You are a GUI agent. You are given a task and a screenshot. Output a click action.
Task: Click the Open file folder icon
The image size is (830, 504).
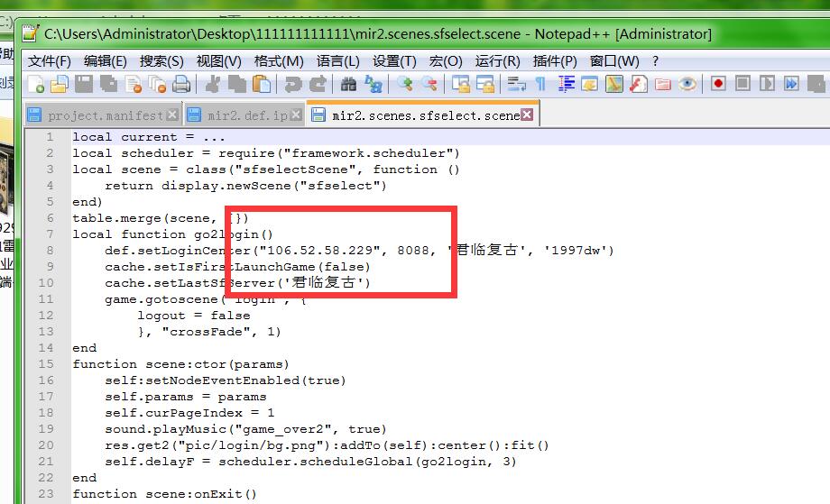pyautogui.click(x=60, y=84)
